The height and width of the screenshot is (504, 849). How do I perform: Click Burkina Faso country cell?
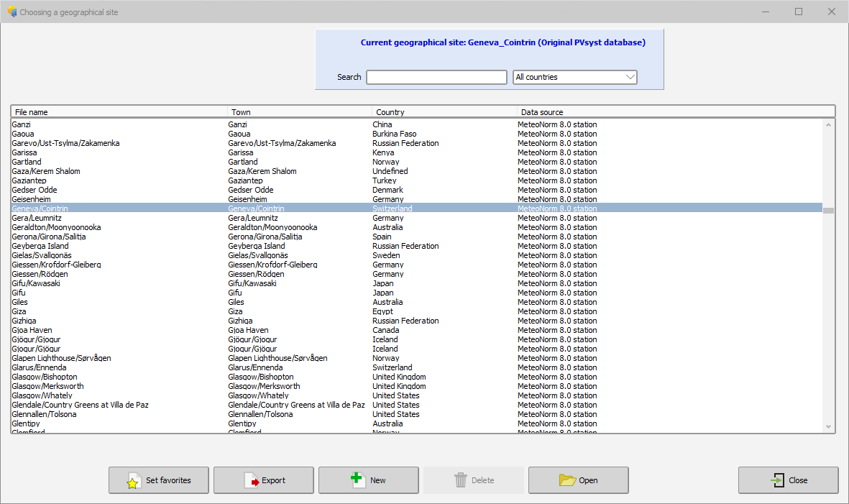pos(394,134)
